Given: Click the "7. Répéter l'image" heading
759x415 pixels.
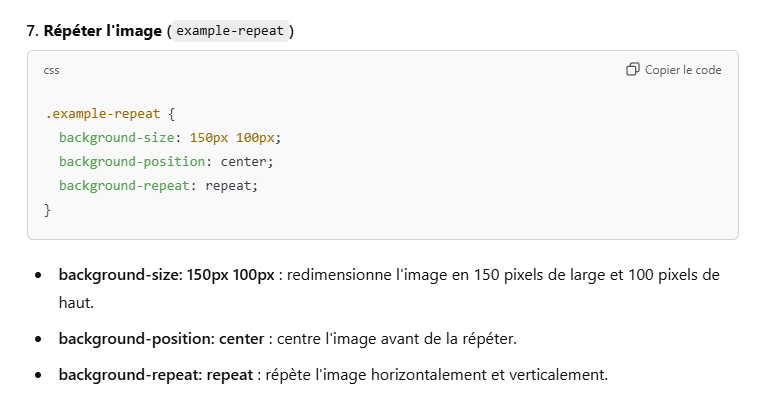Looking at the screenshot, I should point(94,31).
